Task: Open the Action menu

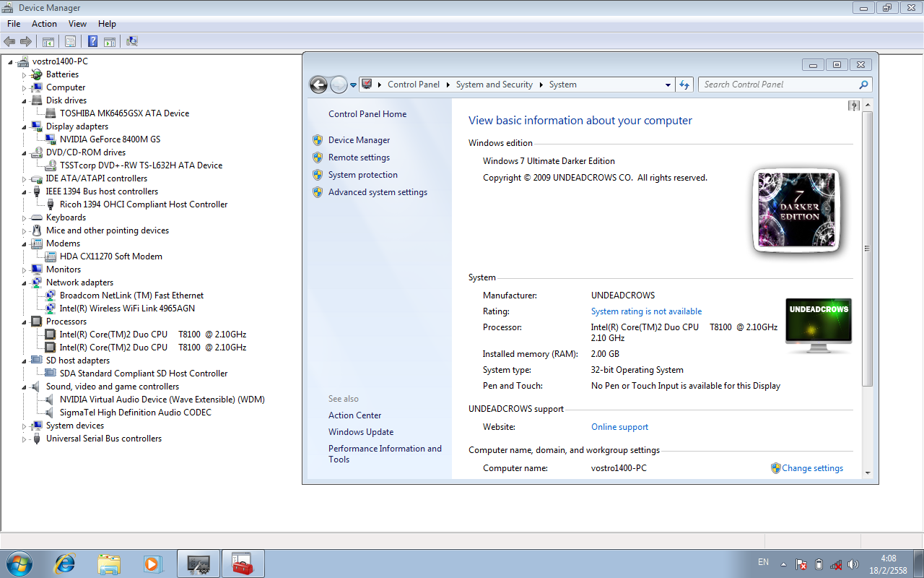Action: 44,24
